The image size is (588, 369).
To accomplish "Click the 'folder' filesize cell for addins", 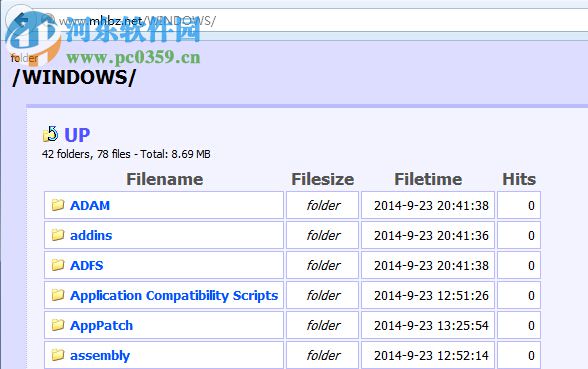I will click(322, 235).
